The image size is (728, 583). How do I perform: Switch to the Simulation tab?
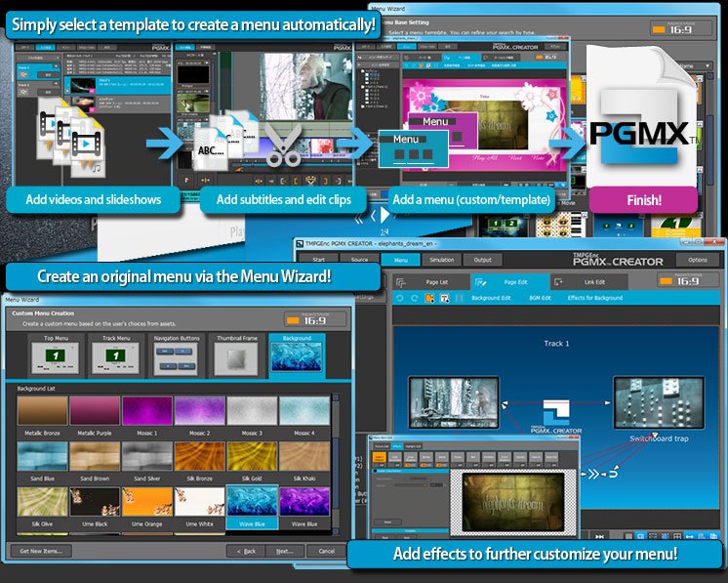[441, 260]
